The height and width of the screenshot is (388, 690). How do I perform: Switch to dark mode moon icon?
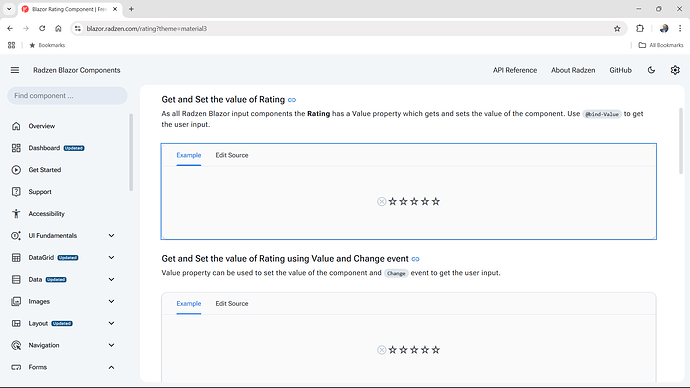click(x=651, y=70)
